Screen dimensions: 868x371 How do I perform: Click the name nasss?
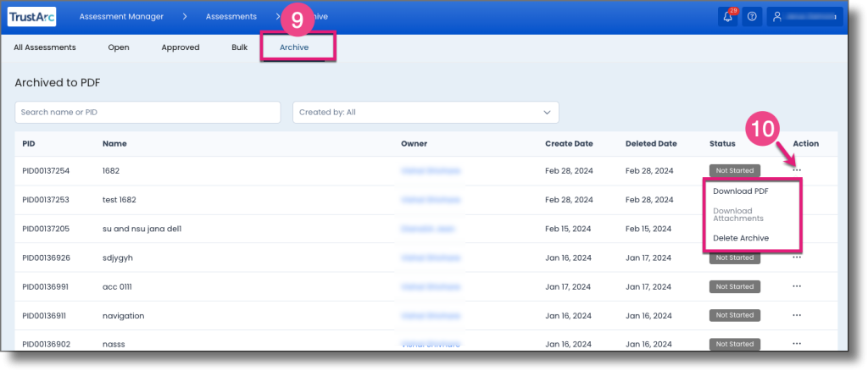click(x=114, y=345)
